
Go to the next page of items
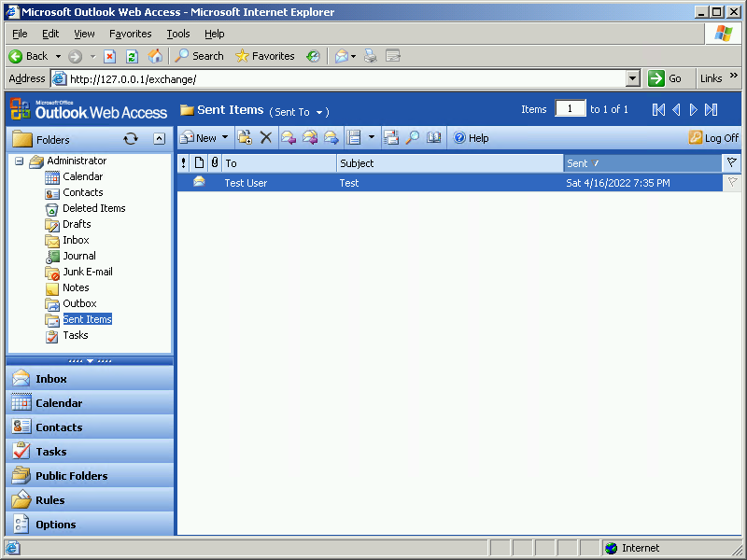coord(693,110)
